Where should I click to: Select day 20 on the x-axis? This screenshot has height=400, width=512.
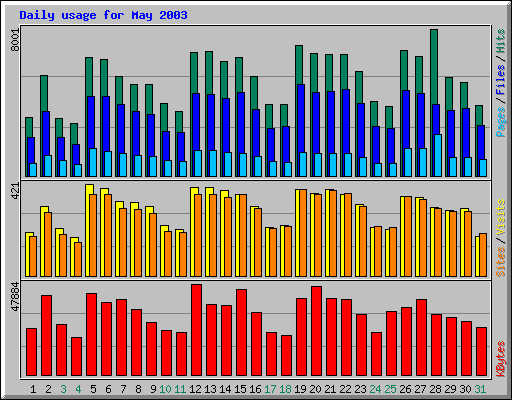point(315,389)
